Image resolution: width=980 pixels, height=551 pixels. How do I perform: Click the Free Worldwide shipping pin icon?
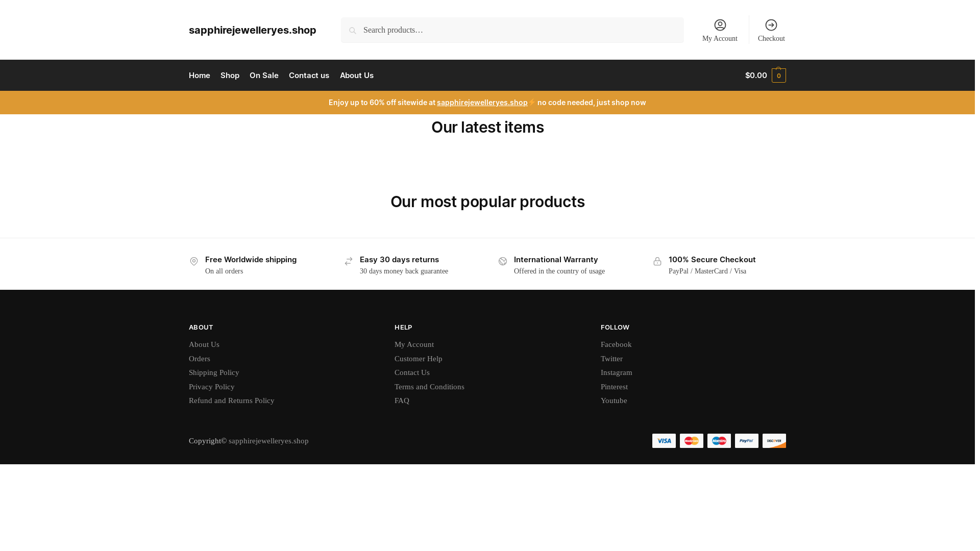point(194,261)
